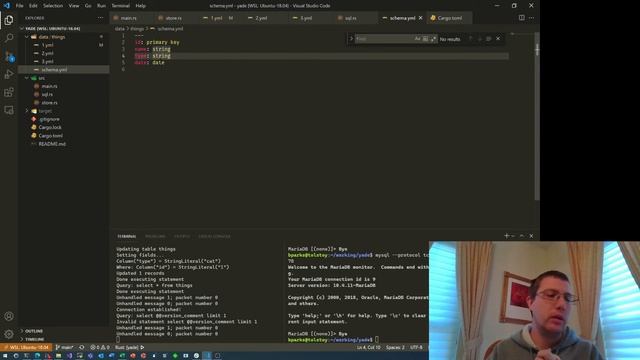Expand replace mode in find widget

pyautogui.click(x=351, y=39)
